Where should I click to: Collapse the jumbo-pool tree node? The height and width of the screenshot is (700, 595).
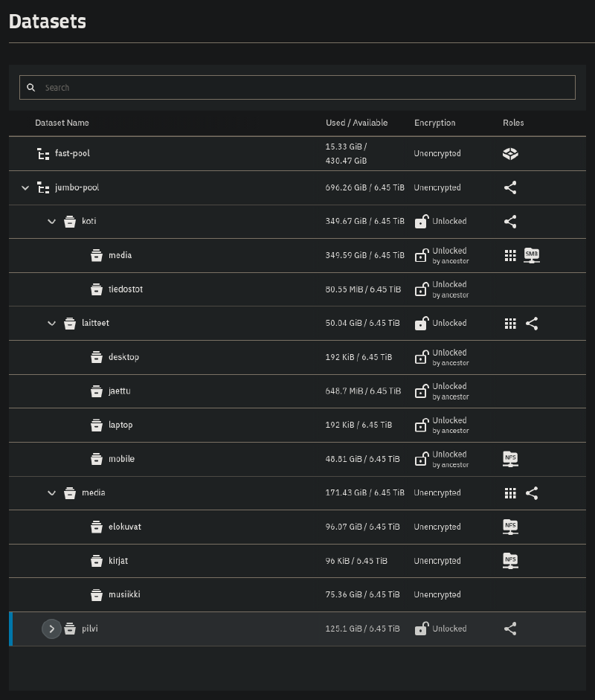tap(25, 187)
